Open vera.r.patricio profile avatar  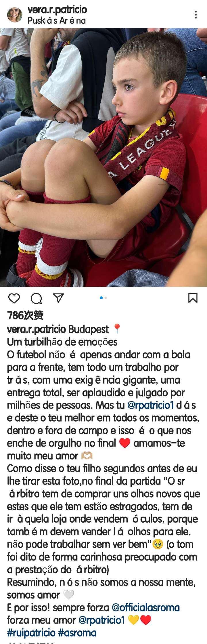coord(15,15)
